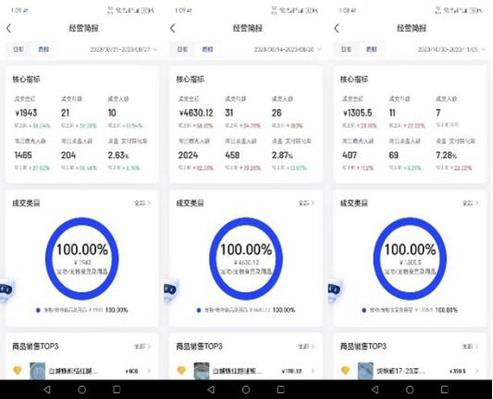This screenshot has height=399, width=493.
Task: Open top product thumbnail on the ¥1305.5 screen
Action: tap(365, 371)
